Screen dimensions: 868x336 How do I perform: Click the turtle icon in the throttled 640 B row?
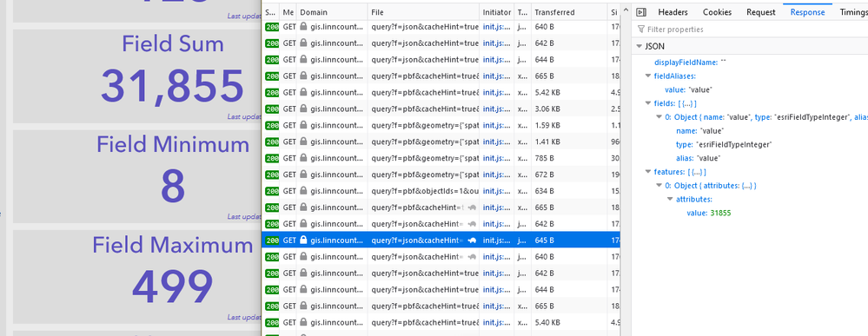point(472,257)
